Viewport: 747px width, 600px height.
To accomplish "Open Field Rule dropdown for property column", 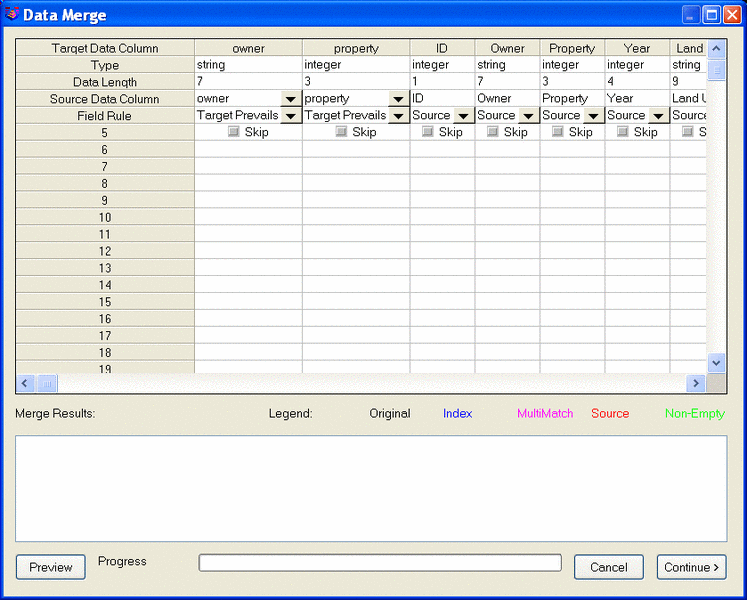I will [x=398, y=116].
